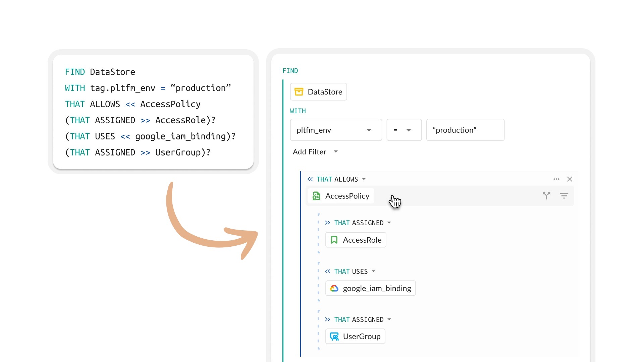Open the three-dot options menu on THAT ALLOWS
This screenshot has width=644, height=362.
[x=556, y=179]
